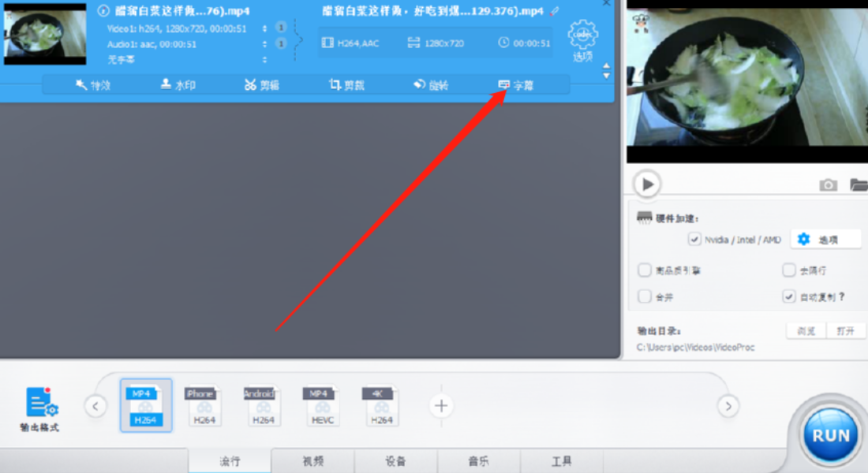This screenshot has width=868, height=473.
Task: Expand the Video1 track selector arrows
Action: (x=264, y=28)
